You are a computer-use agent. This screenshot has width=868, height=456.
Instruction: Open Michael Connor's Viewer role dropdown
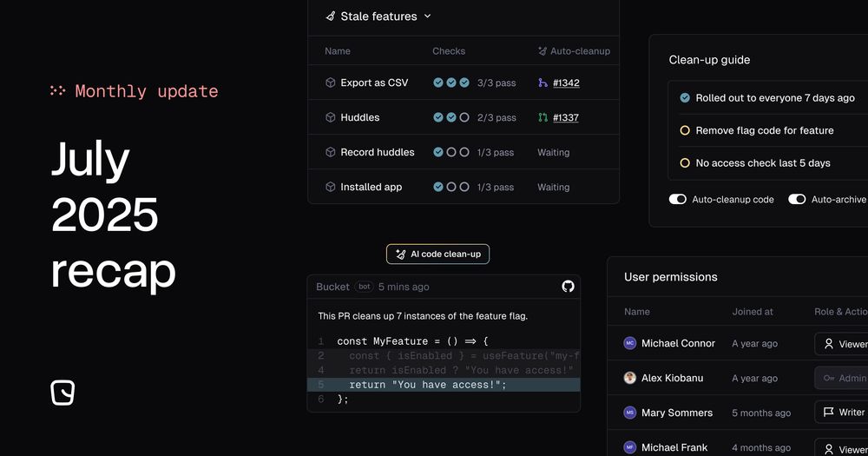[841, 344]
